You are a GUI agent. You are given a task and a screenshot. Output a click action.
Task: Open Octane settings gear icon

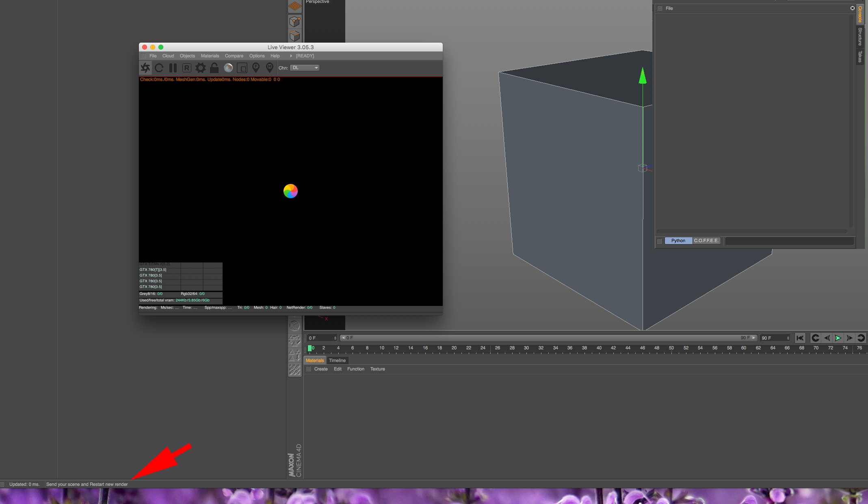click(x=201, y=68)
